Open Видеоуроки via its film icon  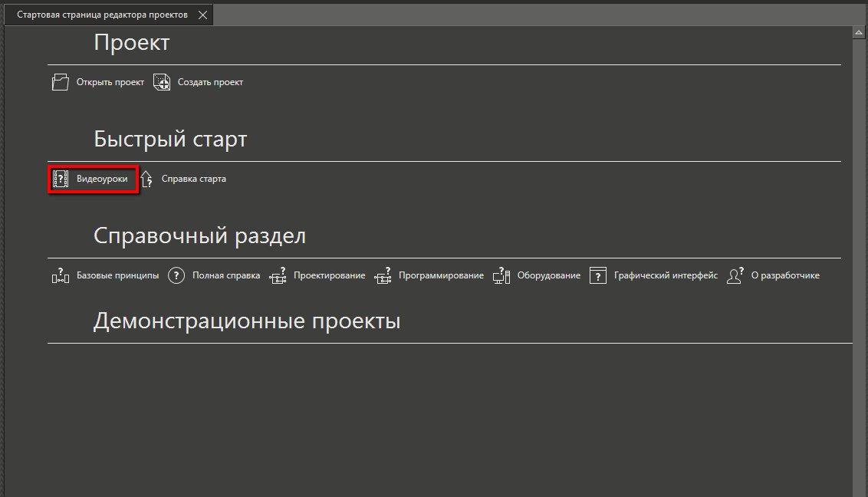[61, 178]
